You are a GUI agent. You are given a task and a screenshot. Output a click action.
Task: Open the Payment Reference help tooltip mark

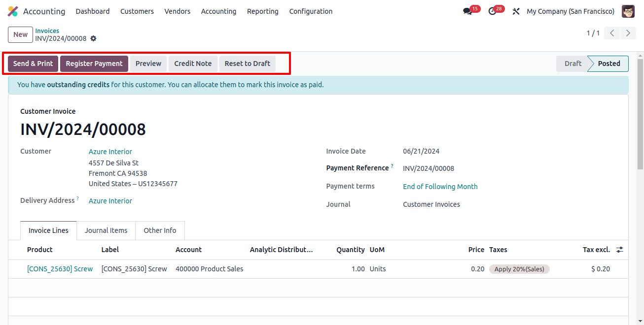[x=392, y=166]
